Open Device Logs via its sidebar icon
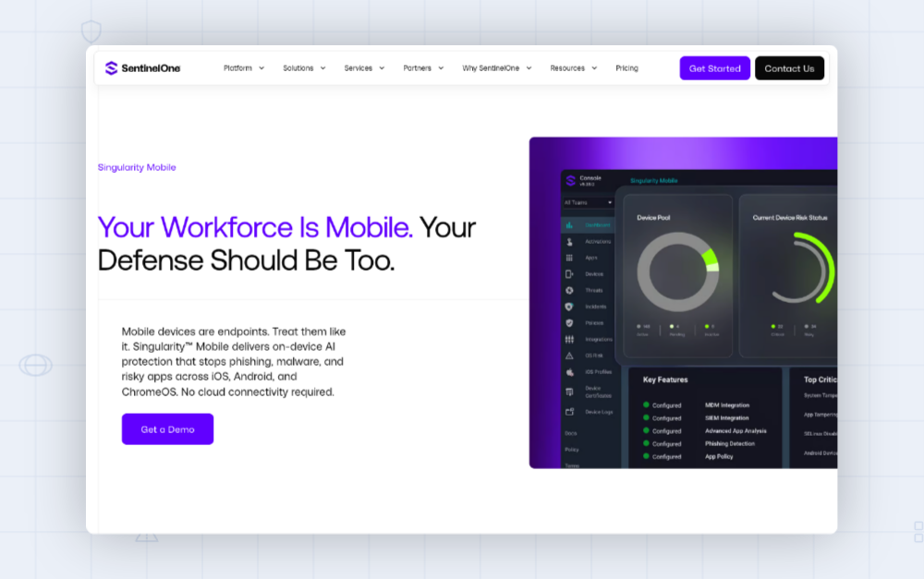Screen dimensions: 924x579 pyautogui.click(x=569, y=412)
